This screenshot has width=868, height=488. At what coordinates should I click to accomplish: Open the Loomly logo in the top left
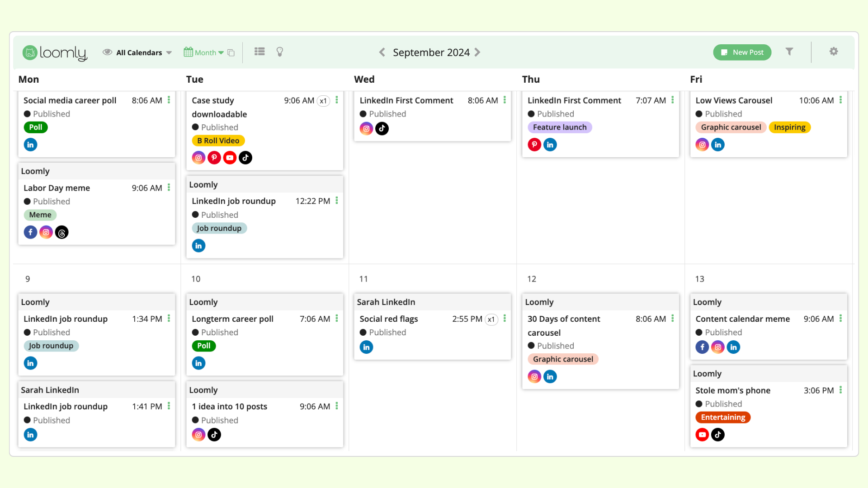54,53
